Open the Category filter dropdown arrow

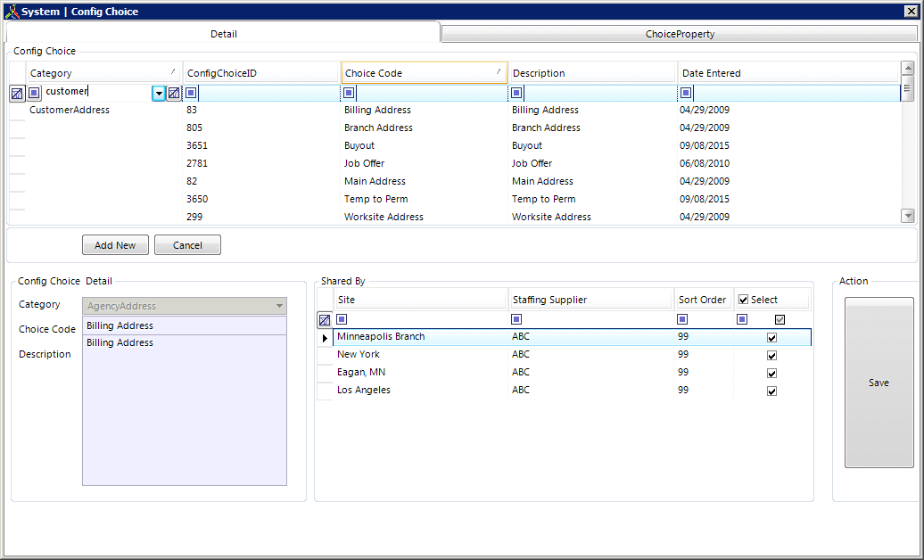click(159, 93)
